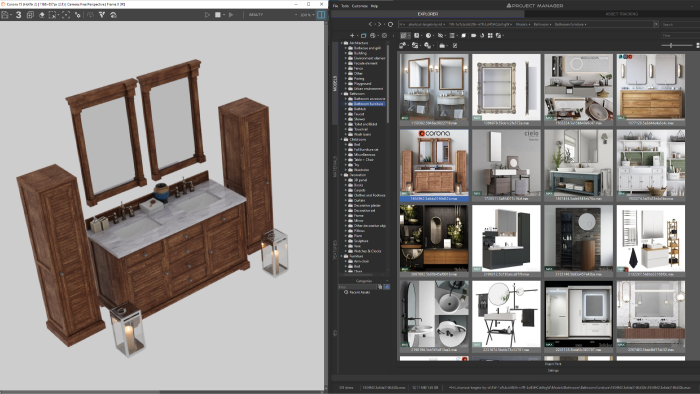The height and width of the screenshot is (394, 700).
Task: Adjust the thumbnail size slider
Action: tap(671, 46)
